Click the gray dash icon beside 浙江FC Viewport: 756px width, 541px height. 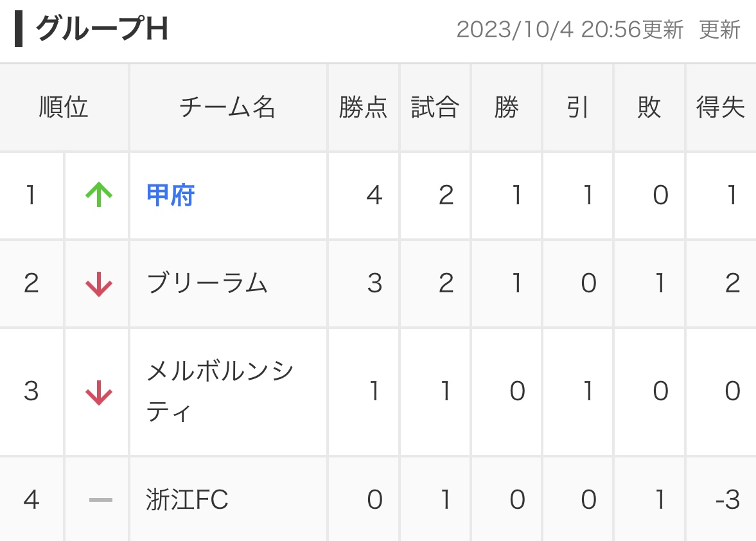click(x=101, y=500)
